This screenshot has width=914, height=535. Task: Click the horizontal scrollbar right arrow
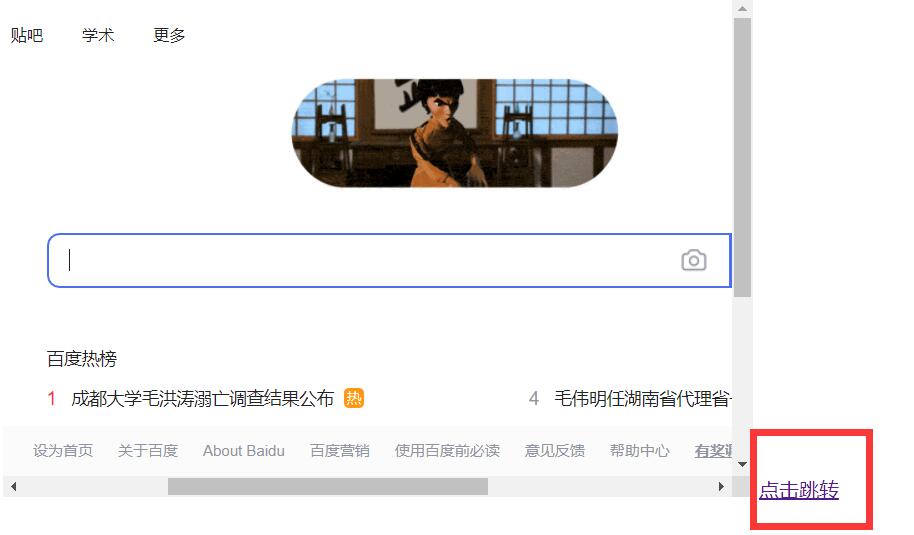point(721,487)
